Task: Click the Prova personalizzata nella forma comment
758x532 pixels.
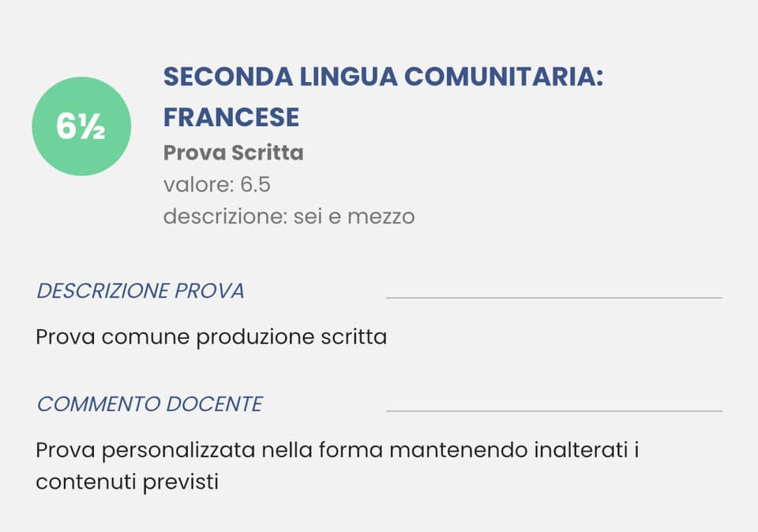Action: click(337, 450)
